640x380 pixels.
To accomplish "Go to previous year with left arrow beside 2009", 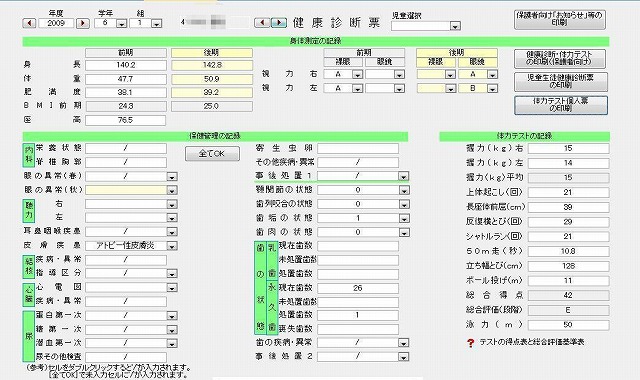I will (x=29, y=23).
